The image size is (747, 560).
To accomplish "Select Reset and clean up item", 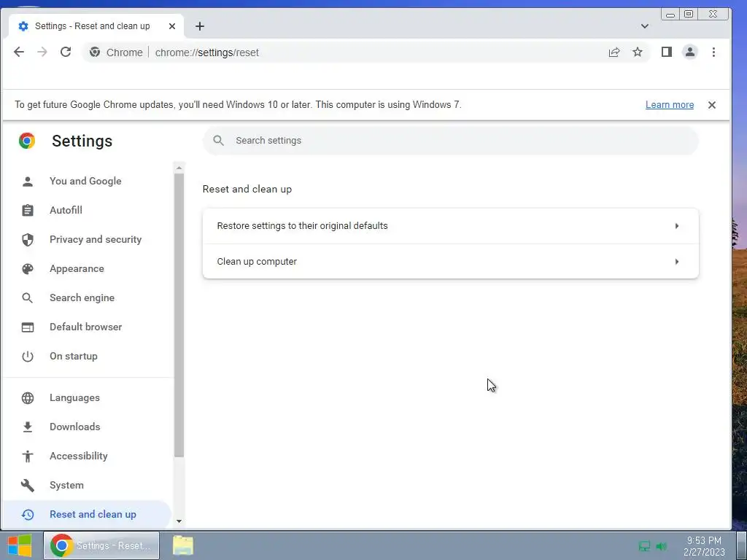I will click(x=87, y=514).
